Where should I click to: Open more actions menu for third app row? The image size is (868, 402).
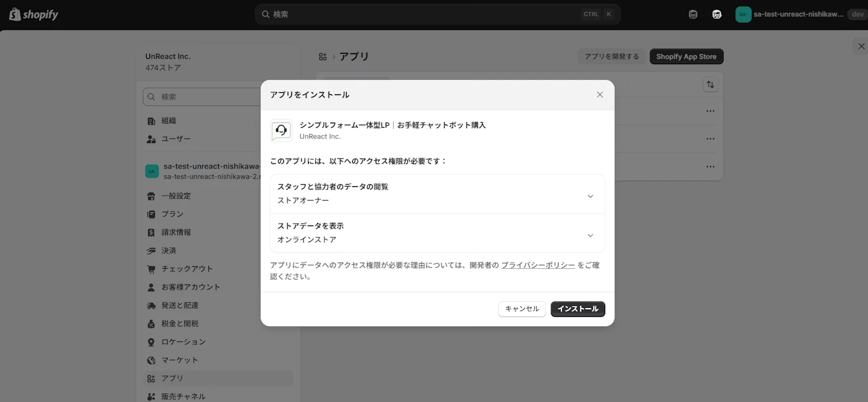[711, 167]
